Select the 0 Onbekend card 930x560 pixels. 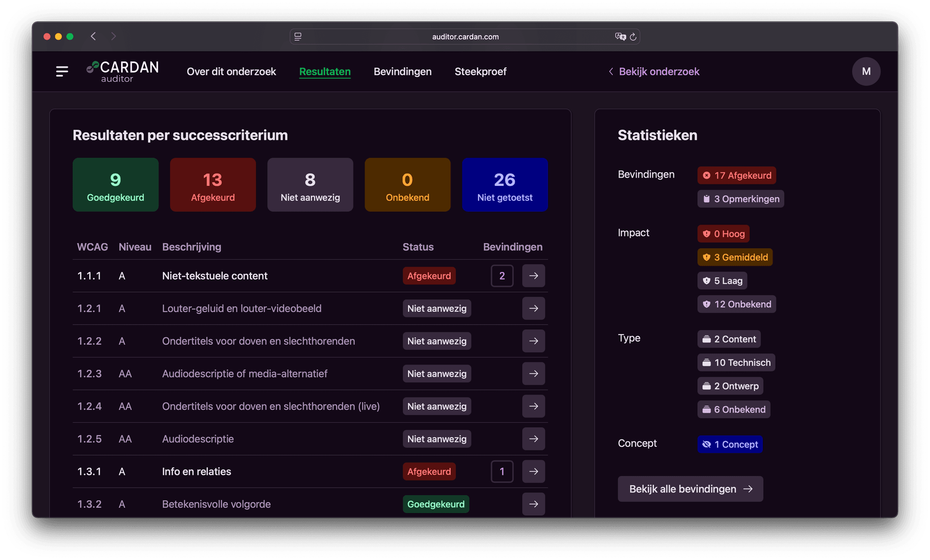[407, 184]
